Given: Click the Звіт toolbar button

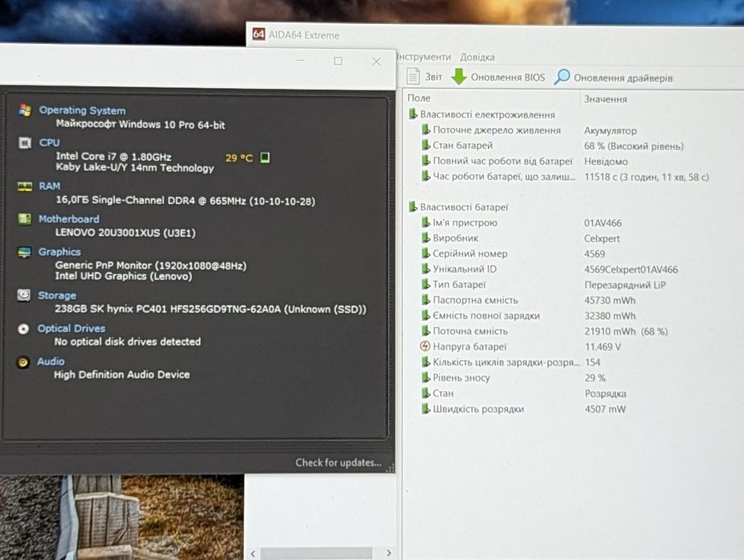Looking at the screenshot, I should point(425,77).
